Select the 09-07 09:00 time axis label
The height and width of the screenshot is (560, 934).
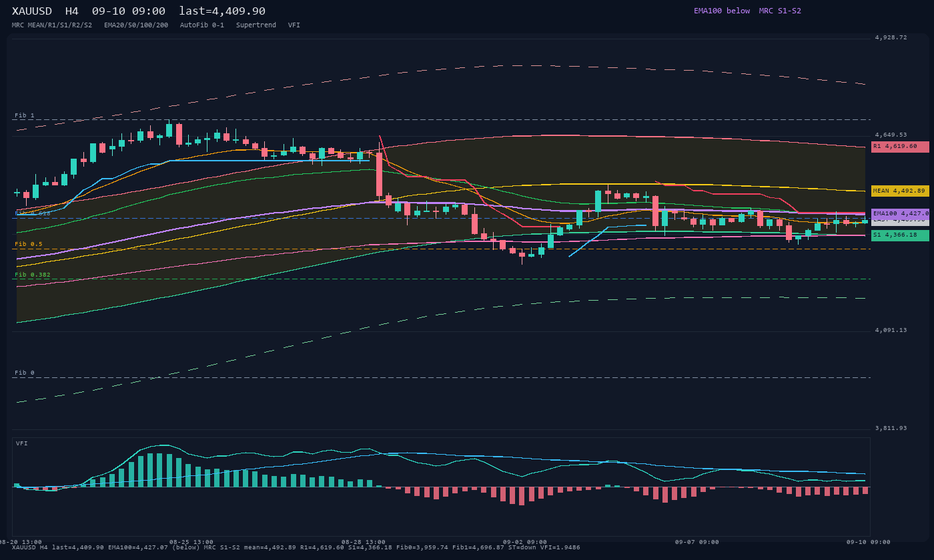click(x=697, y=542)
